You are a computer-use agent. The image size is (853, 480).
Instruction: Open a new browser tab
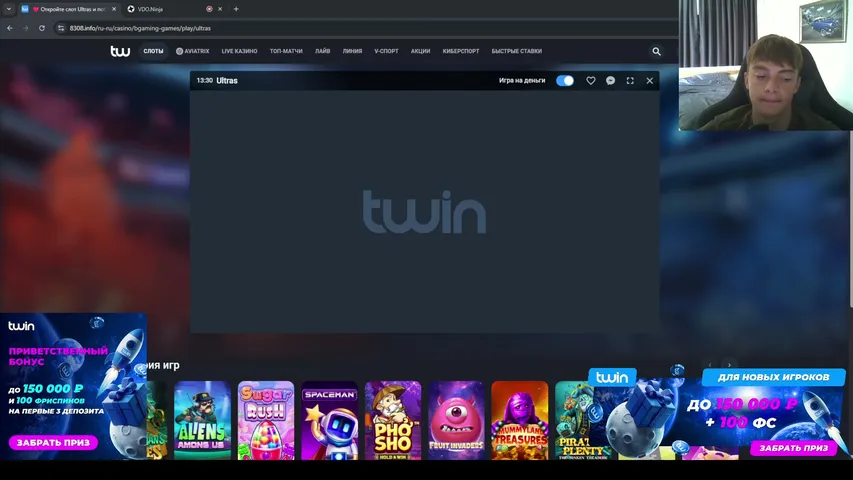tap(236, 9)
